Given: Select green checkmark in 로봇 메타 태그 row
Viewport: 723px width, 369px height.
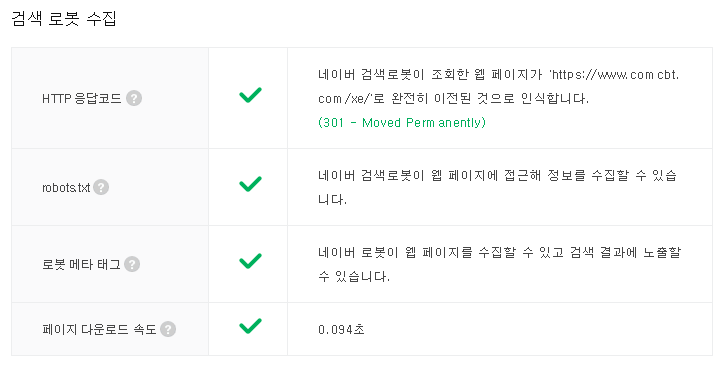Looking at the screenshot, I should [250, 261].
